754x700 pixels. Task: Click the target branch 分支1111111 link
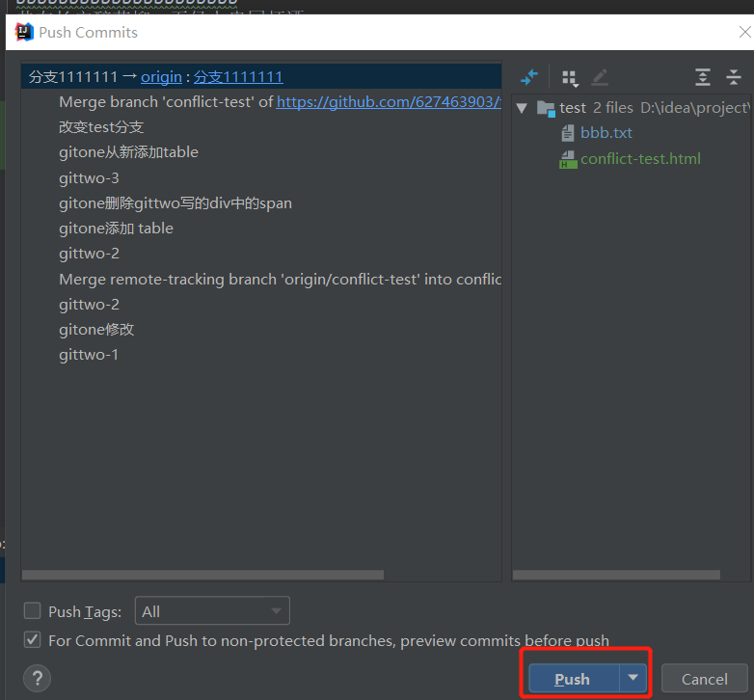tap(238, 77)
